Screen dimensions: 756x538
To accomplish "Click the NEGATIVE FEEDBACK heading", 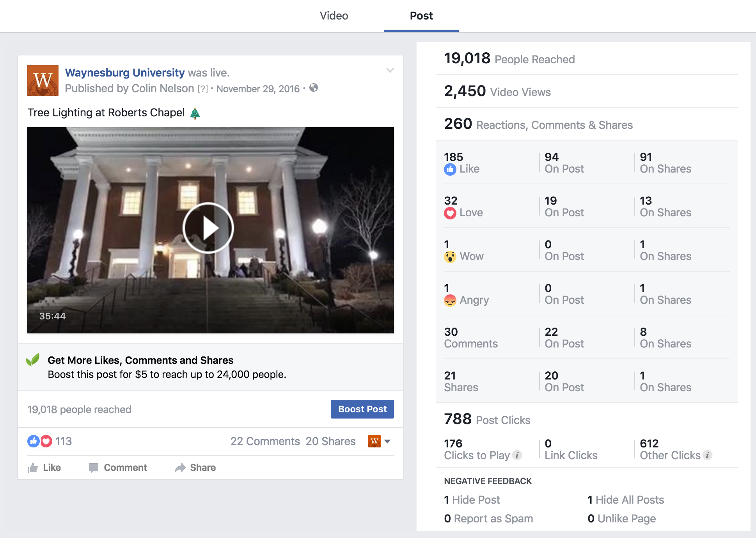I will click(x=488, y=481).
